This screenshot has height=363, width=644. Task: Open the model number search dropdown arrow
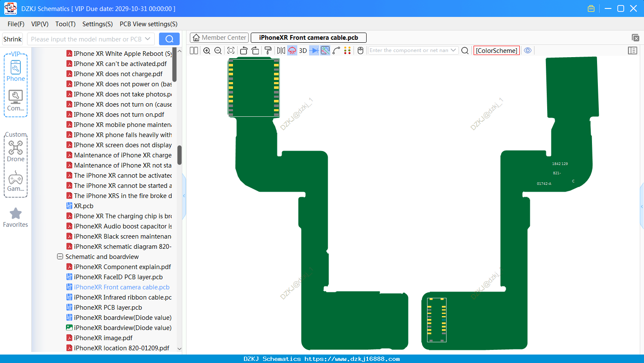pos(148,39)
